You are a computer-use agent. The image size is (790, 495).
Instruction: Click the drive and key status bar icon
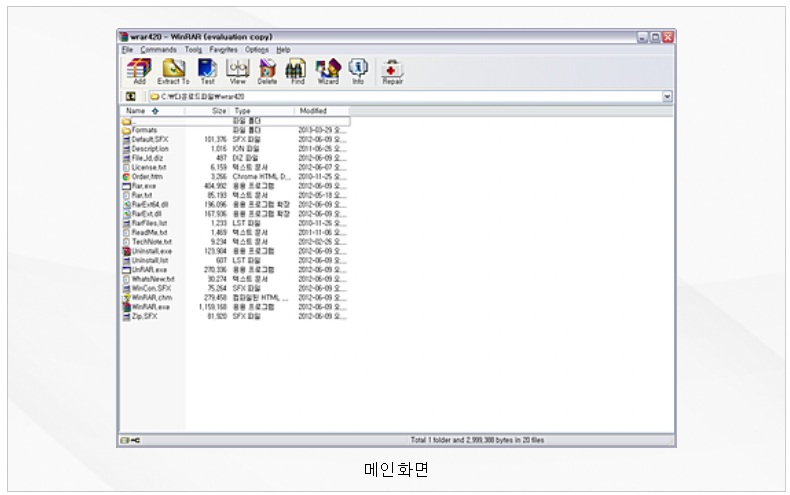point(130,441)
